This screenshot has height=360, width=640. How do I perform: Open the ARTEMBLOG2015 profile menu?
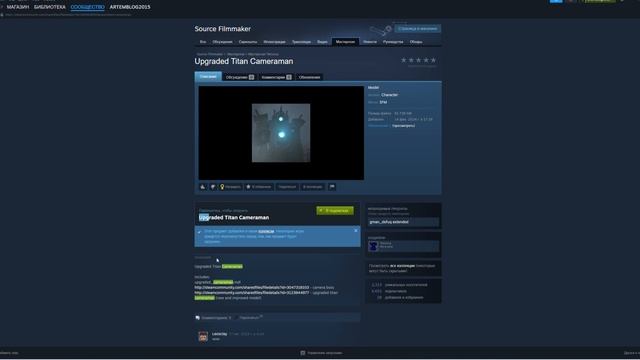(x=130, y=7)
